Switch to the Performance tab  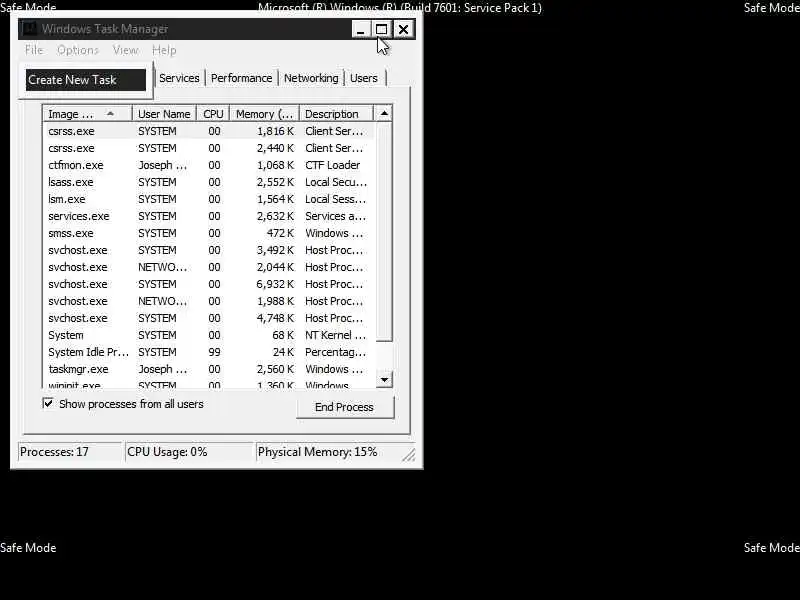[x=241, y=78]
